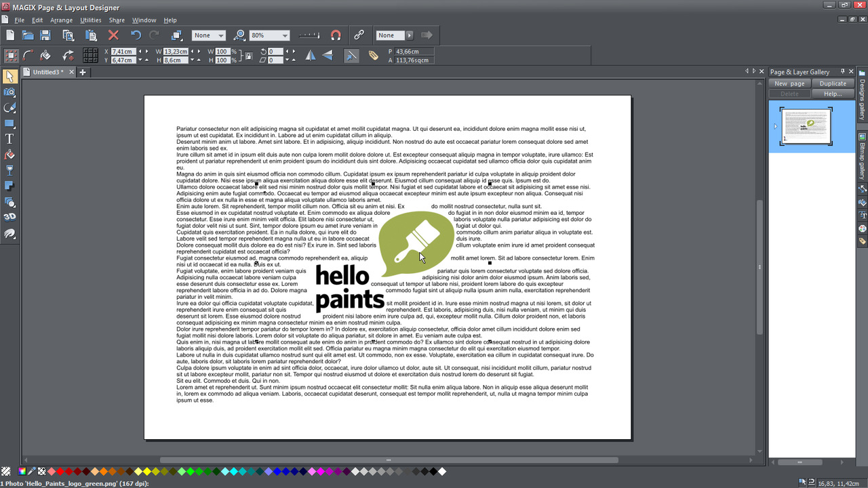Close the Page & Layer Gallery panel
The width and height of the screenshot is (868, 488).
(x=852, y=71)
